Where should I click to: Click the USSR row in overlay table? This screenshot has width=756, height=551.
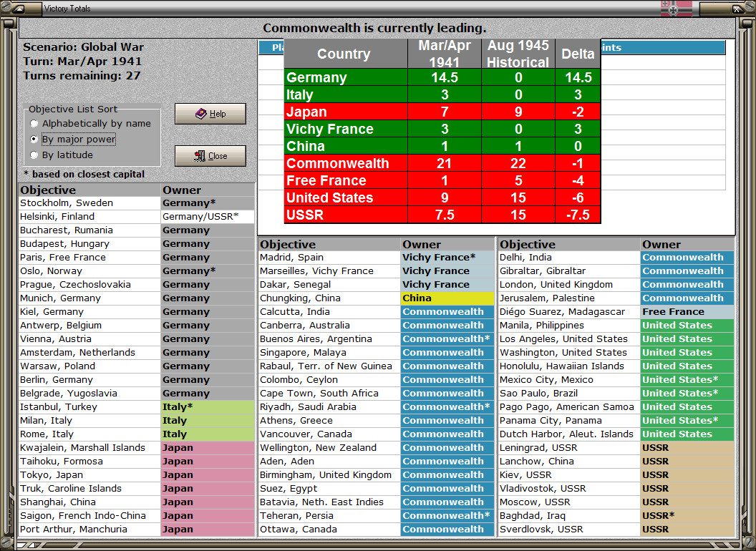coord(442,215)
